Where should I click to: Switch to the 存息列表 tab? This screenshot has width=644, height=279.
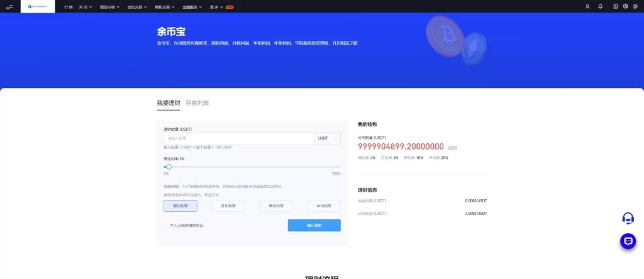197,103
